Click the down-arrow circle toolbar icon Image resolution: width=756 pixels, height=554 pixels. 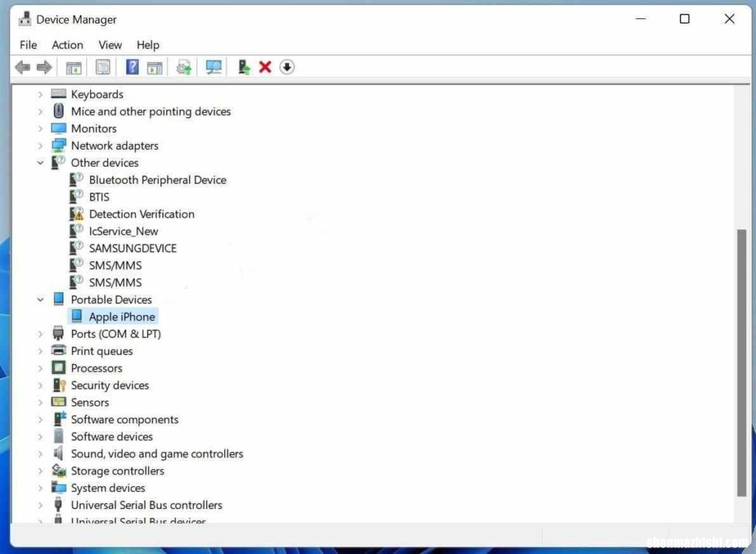click(x=287, y=67)
